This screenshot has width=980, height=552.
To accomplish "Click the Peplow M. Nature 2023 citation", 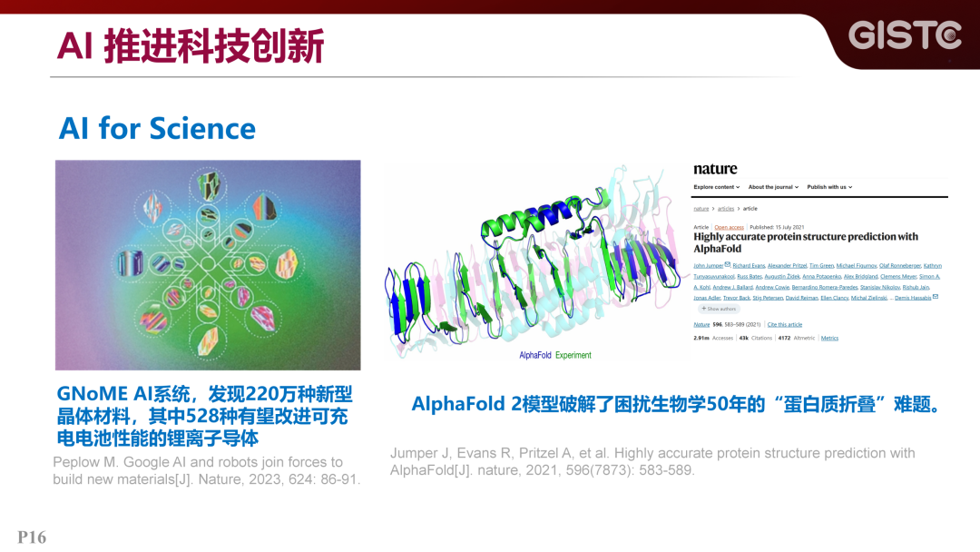I will 206,470.
